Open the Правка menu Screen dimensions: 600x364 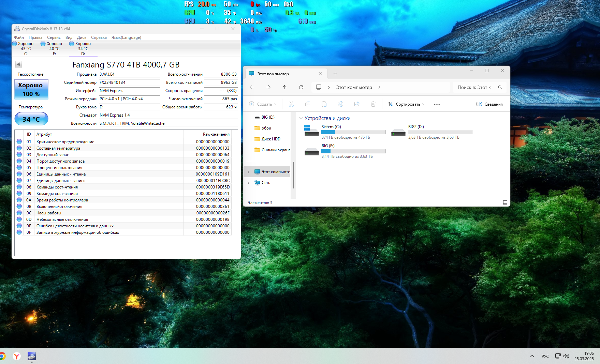click(35, 37)
